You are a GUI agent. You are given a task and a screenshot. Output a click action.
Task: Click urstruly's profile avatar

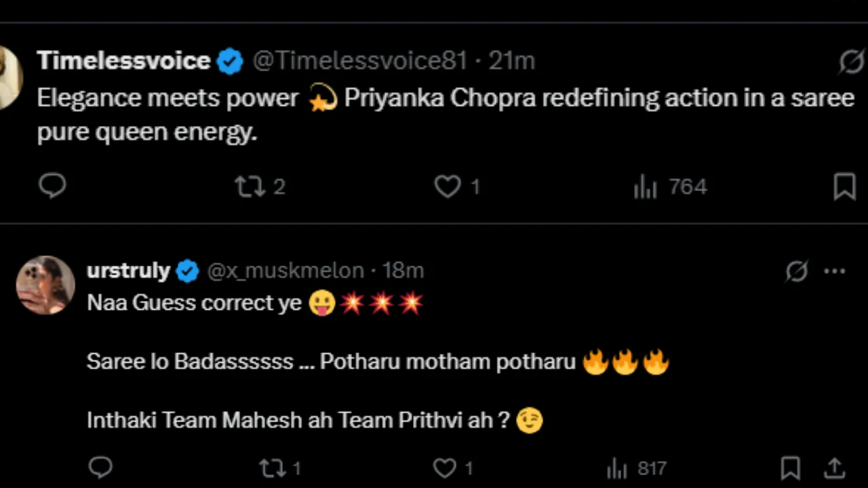click(x=45, y=285)
